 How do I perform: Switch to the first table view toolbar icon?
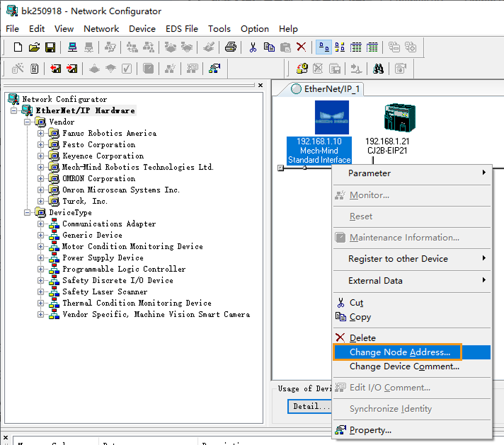tap(355, 47)
